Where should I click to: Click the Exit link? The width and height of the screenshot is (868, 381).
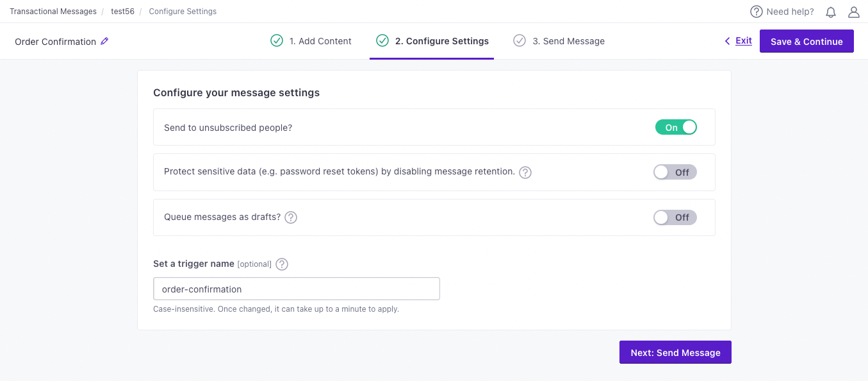tap(744, 40)
